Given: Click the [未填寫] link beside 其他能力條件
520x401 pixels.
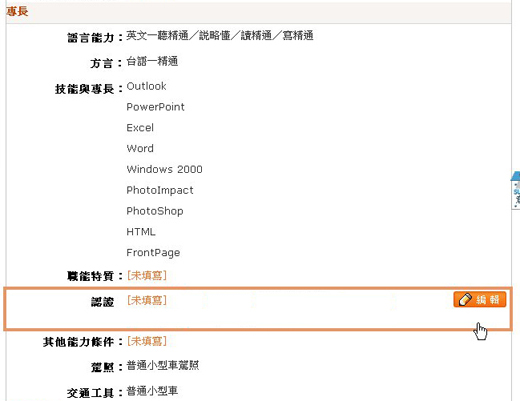Looking at the screenshot, I should 147,341.
